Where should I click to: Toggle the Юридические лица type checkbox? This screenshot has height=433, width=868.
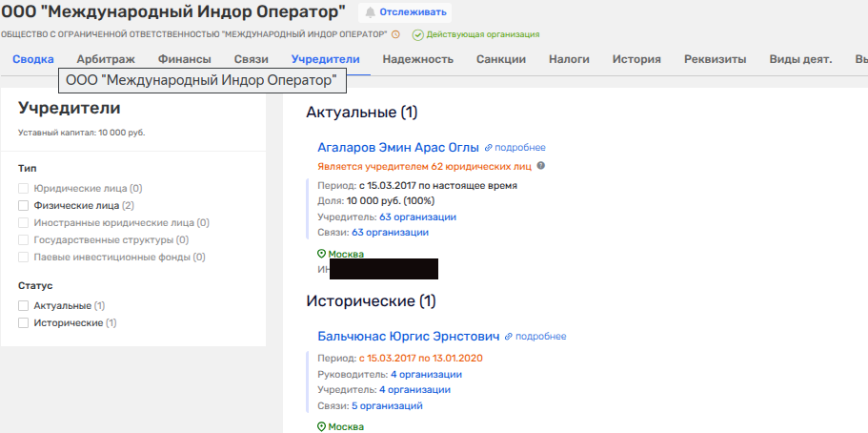point(24,189)
